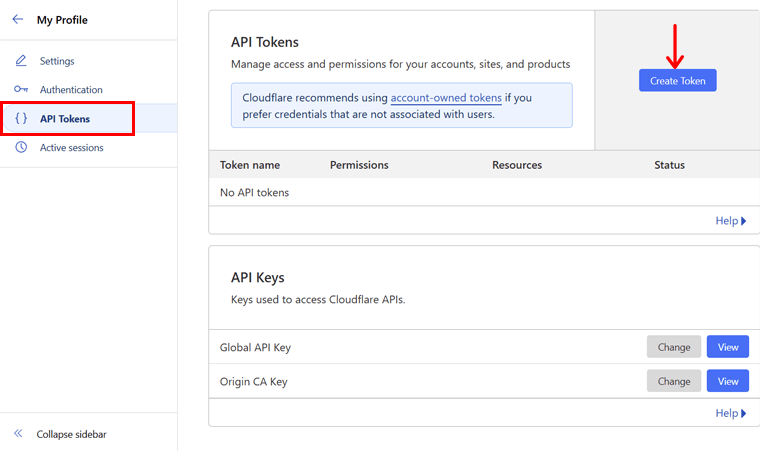Expand Help under the API Tokens table
The width and height of the screenshot is (760, 451).
click(x=731, y=221)
